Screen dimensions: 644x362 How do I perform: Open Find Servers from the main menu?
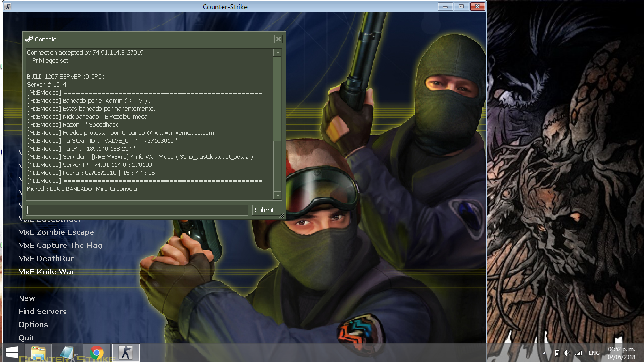point(42,312)
